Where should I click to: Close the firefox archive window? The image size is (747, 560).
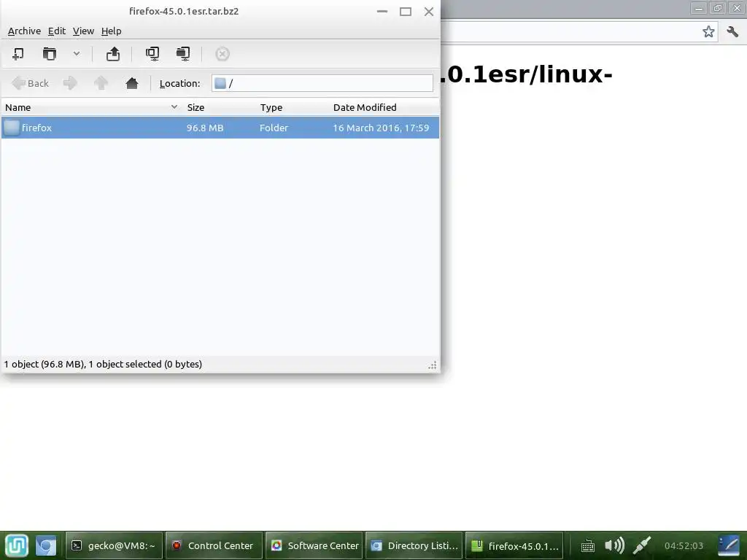click(x=429, y=12)
